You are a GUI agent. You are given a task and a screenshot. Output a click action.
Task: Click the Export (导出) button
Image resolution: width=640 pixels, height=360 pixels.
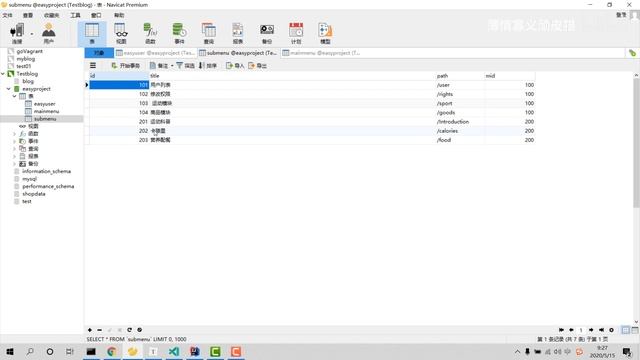click(257, 65)
